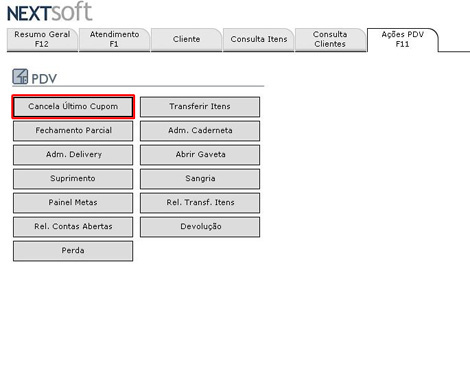This screenshot has width=470, height=369.
Task: Click the PDV heading text
Action: 44,79
